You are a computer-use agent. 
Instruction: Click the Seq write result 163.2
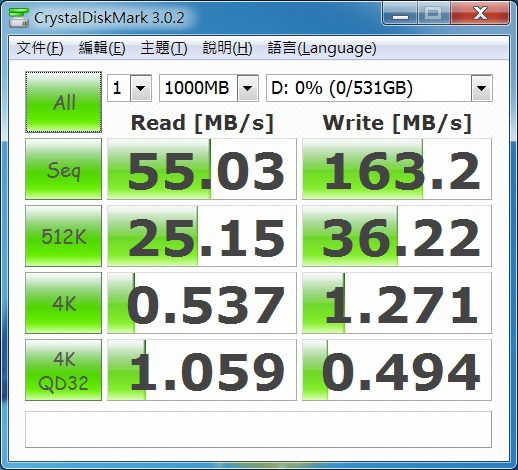tap(397, 169)
